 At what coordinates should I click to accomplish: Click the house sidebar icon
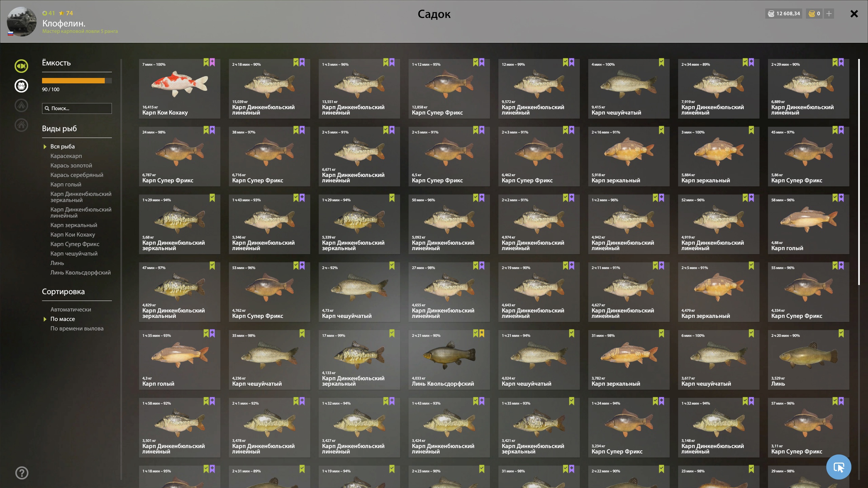[21, 125]
